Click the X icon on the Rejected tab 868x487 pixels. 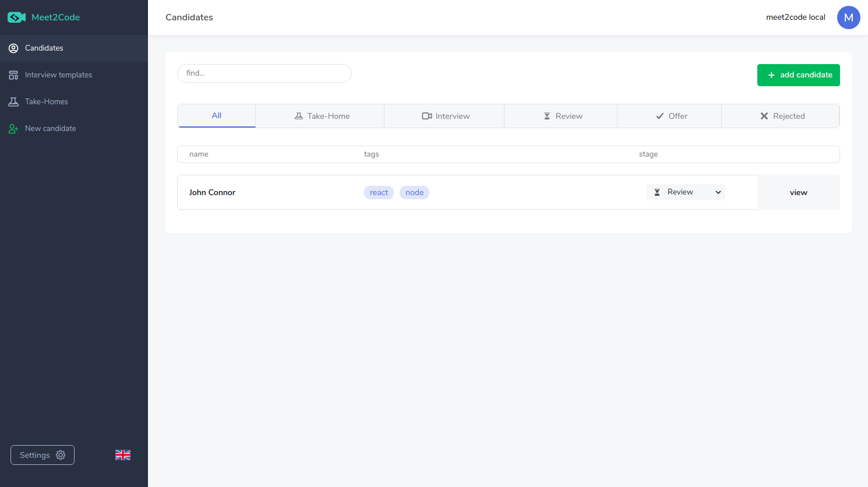point(764,115)
